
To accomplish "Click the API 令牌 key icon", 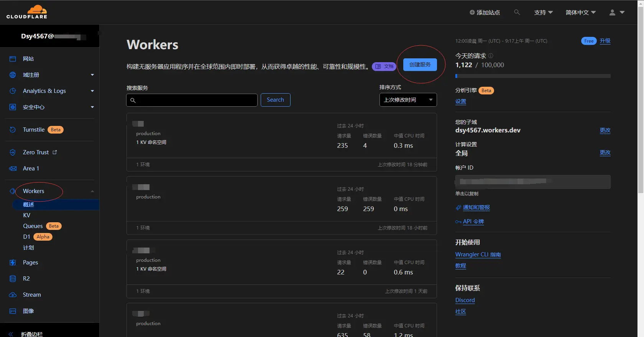I will click(x=458, y=222).
